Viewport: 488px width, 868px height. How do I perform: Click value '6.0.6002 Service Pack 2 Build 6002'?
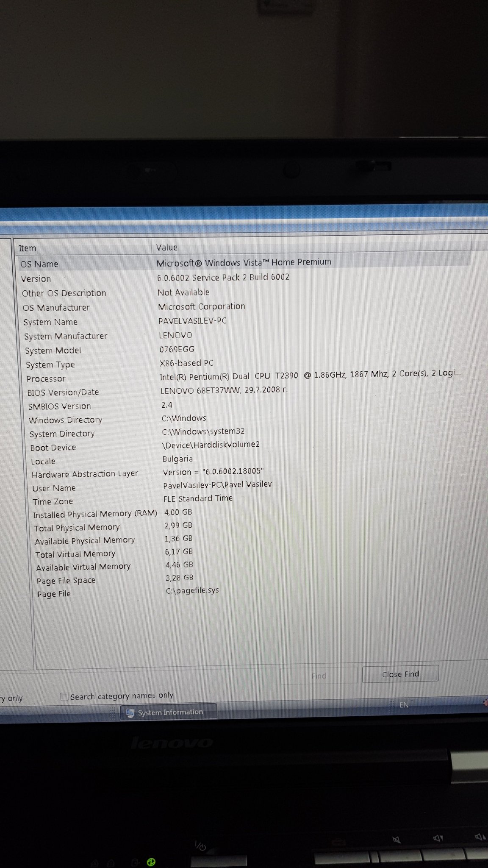pos(223,277)
